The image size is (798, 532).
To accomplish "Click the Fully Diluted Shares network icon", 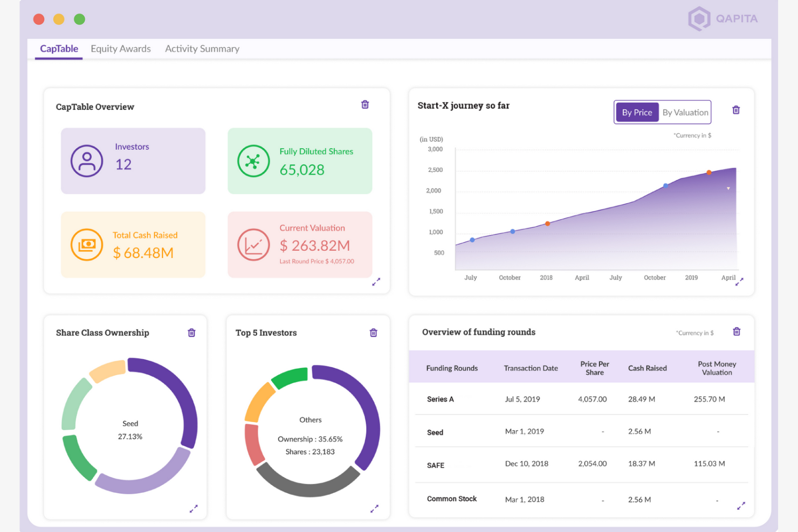I will pyautogui.click(x=253, y=160).
